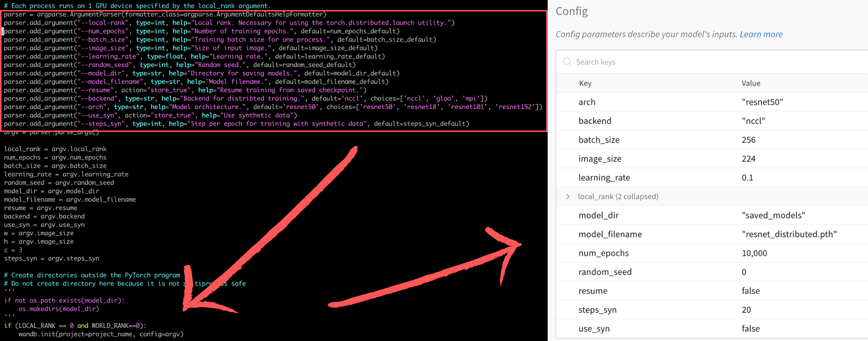Click the model_dir saved_models value

point(773,215)
